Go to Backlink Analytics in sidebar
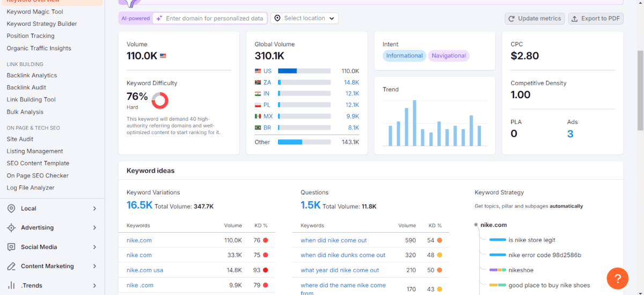The height and width of the screenshot is (295, 644). coord(32,76)
